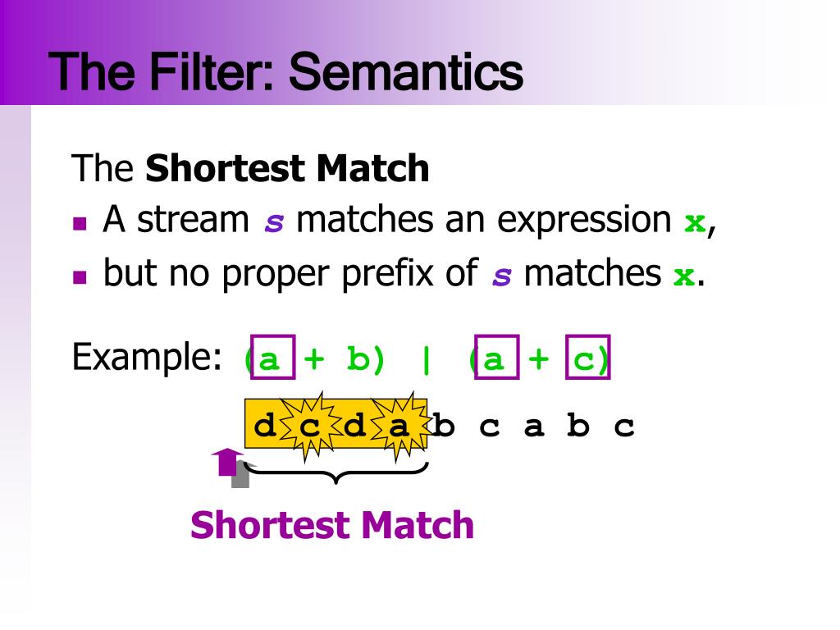This screenshot has height=630, width=840.
Task: Click the purple bullet before 'A stream'
Action: tap(80, 223)
